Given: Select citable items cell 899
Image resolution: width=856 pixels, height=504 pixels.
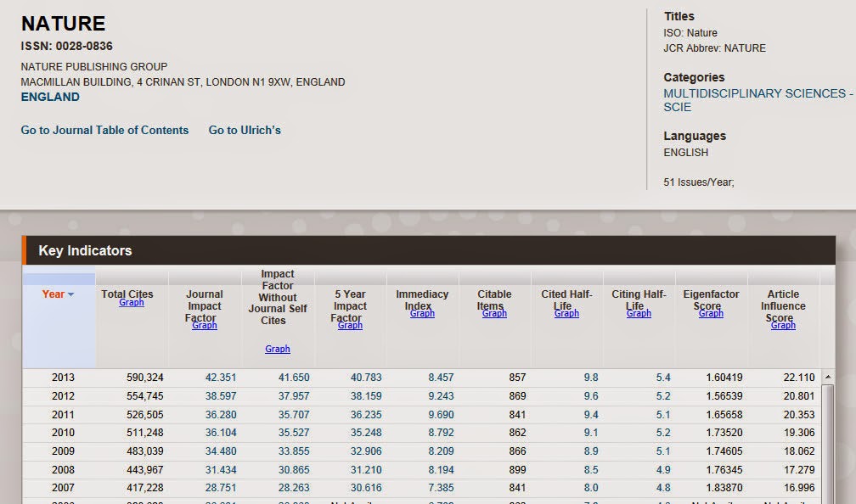Looking at the screenshot, I should [x=517, y=470].
